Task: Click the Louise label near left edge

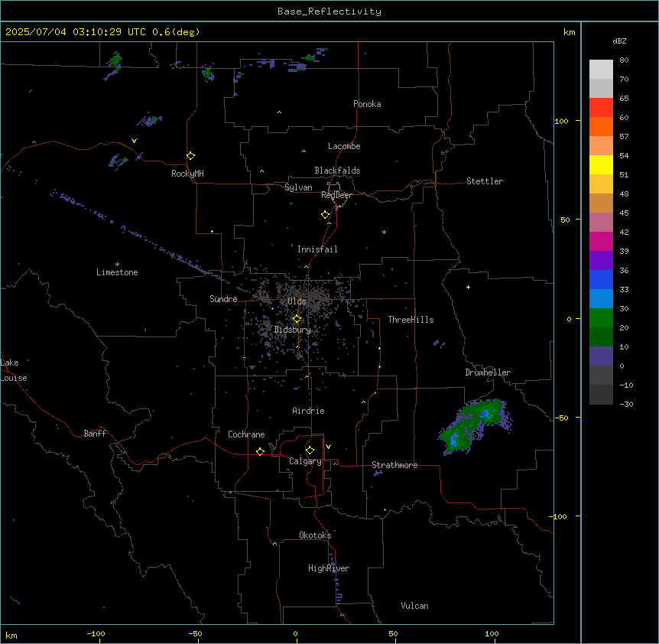Action: click(x=14, y=378)
